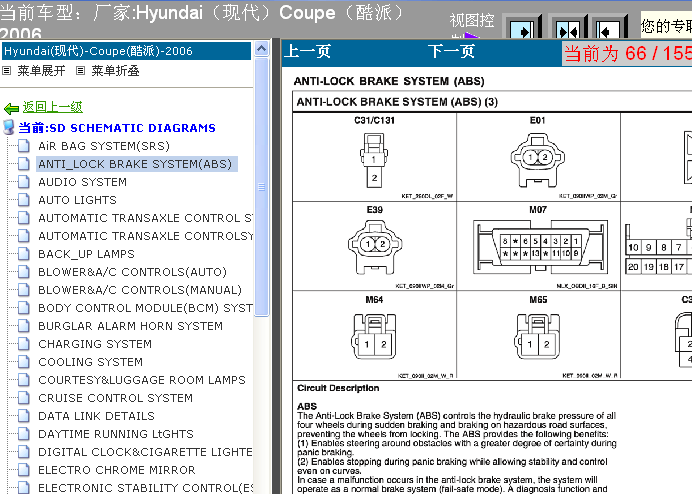Click the C31/C131 connector diagram
Image resolution: width=692 pixels, height=494 pixels.
374,161
